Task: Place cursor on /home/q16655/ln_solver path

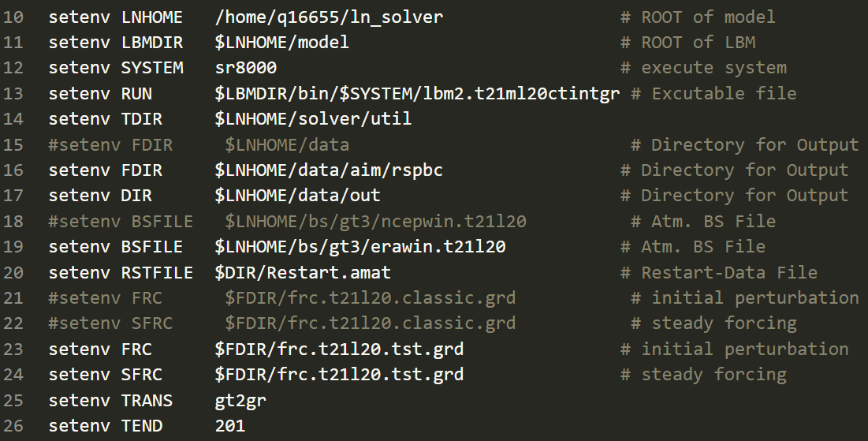Action: (x=329, y=17)
